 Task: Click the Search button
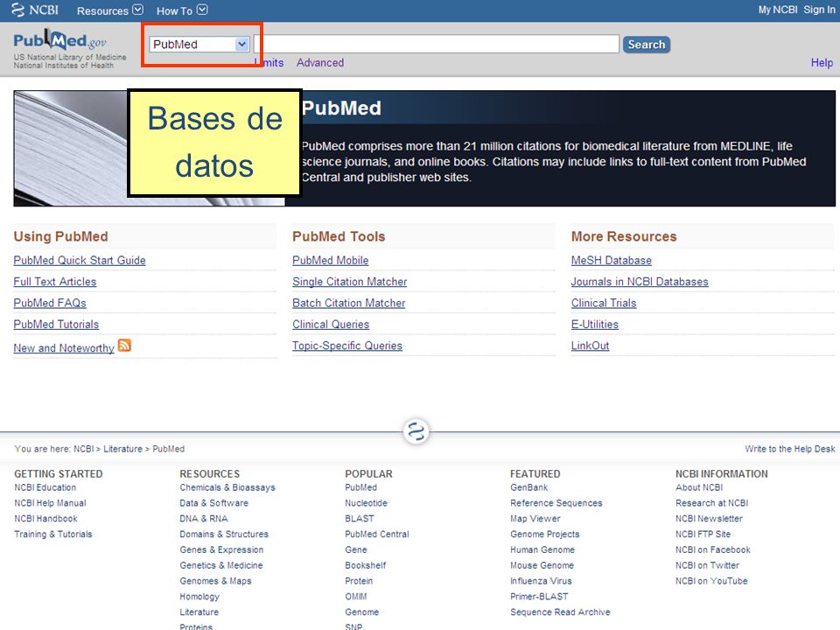pos(647,45)
